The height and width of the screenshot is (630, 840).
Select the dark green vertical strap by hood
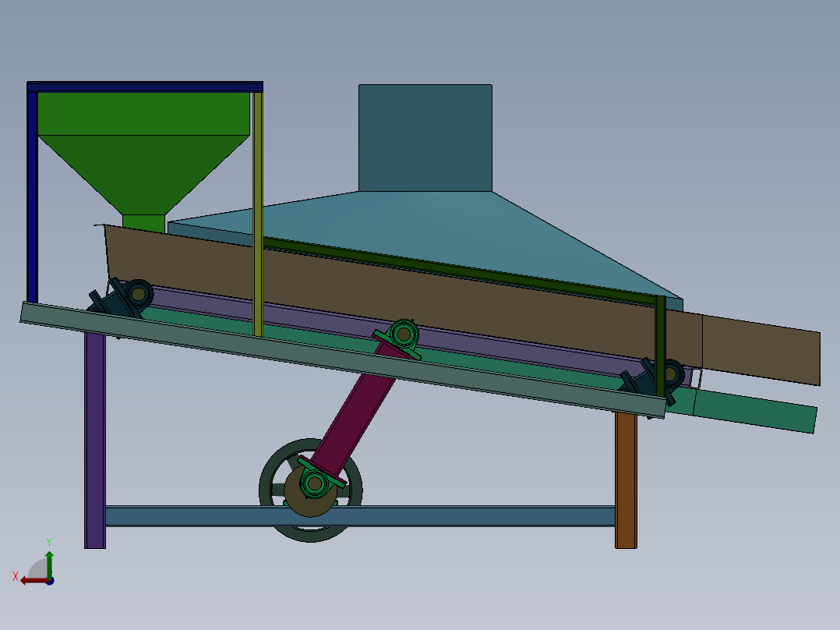(661, 346)
